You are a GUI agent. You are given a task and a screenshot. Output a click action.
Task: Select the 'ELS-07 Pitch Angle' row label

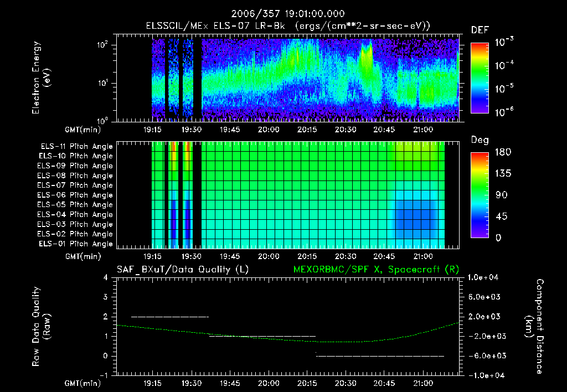click(75, 185)
